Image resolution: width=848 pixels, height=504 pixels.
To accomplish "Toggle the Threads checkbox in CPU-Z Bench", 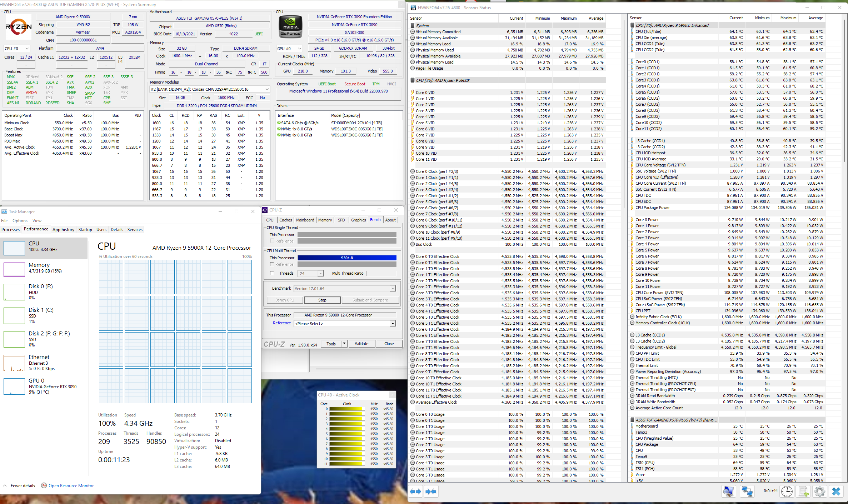I will (x=272, y=273).
